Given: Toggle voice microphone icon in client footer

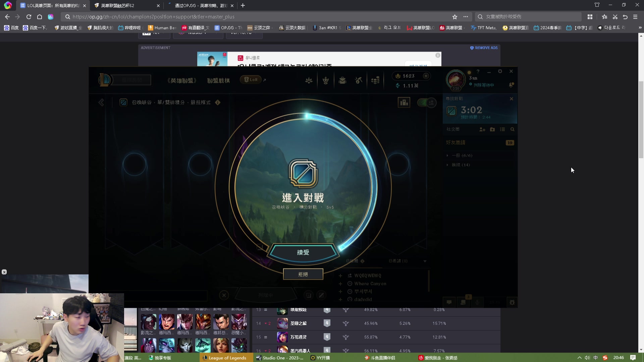Looking at the screenshot, I should (477, 302).
